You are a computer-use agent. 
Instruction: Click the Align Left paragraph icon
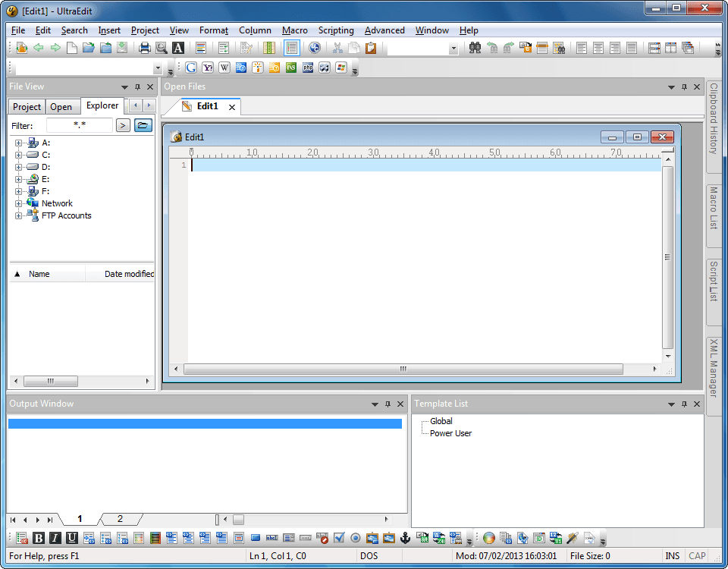(x=582, y=47)
